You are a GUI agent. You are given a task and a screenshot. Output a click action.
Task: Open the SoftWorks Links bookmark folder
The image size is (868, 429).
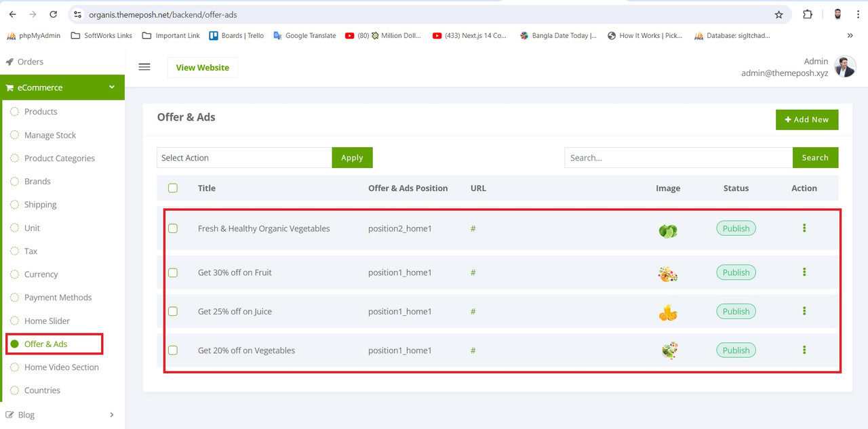[x=102, y=35]
